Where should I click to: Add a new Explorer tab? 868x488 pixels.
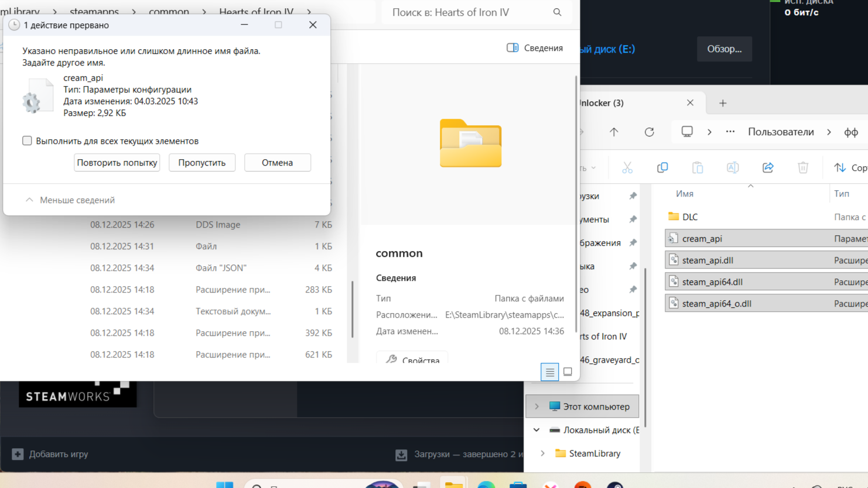click(x=723, y=103)
